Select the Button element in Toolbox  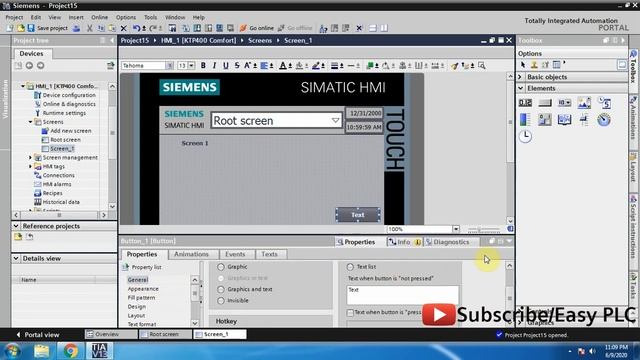coord(544,102)
